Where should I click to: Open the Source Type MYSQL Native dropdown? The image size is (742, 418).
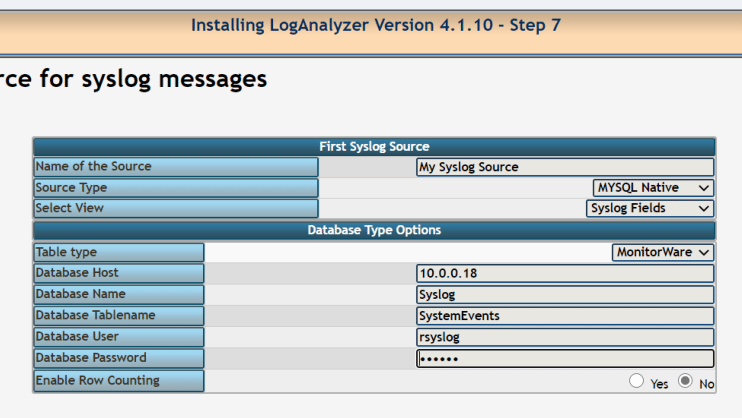click(653, 188)
